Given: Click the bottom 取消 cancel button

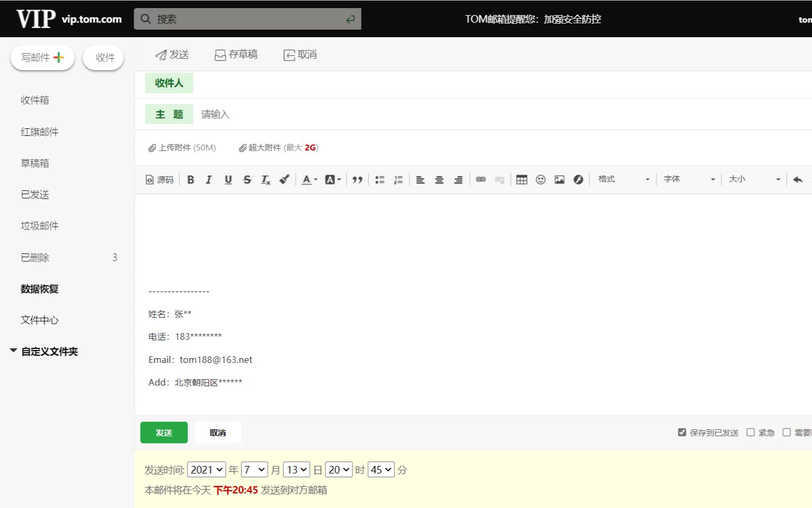Looking at the screenshot, I should [x=218, y=433].
